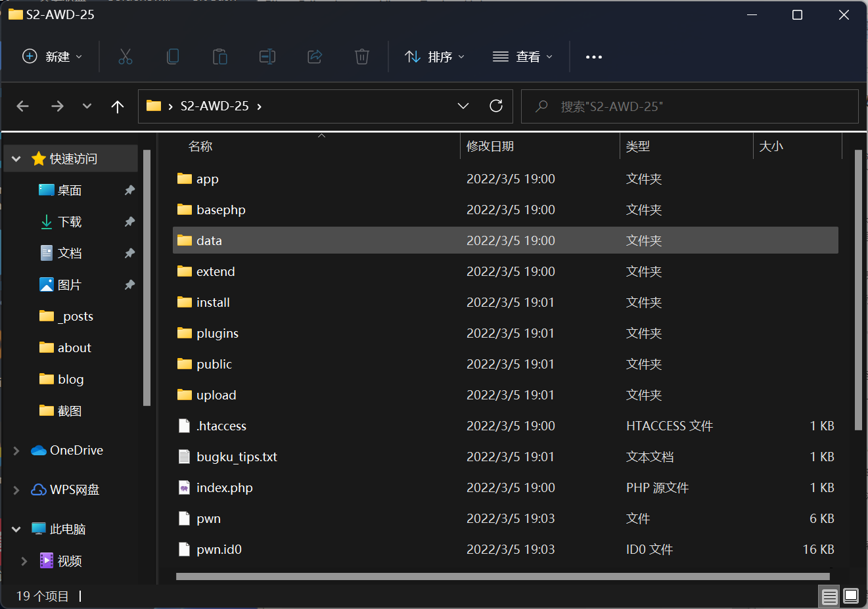Switch to large thumbnails view
Screen dimensions: 868x609
[x=851, y=596]
